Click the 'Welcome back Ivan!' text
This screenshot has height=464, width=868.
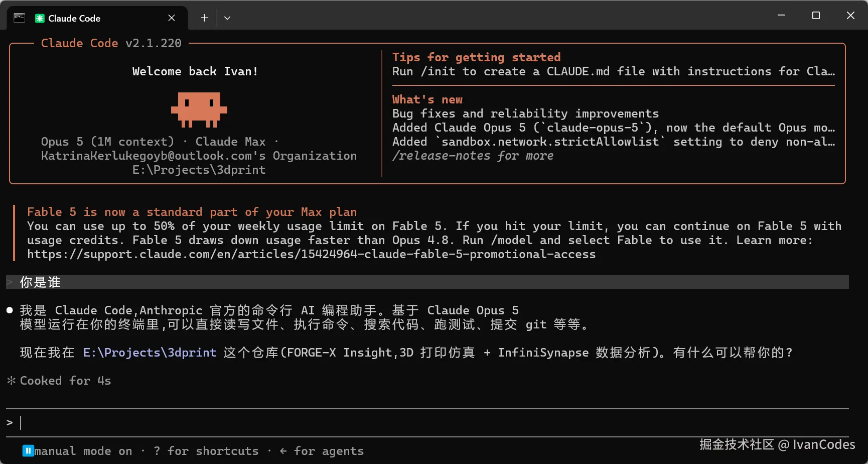(x=195, y=71)
